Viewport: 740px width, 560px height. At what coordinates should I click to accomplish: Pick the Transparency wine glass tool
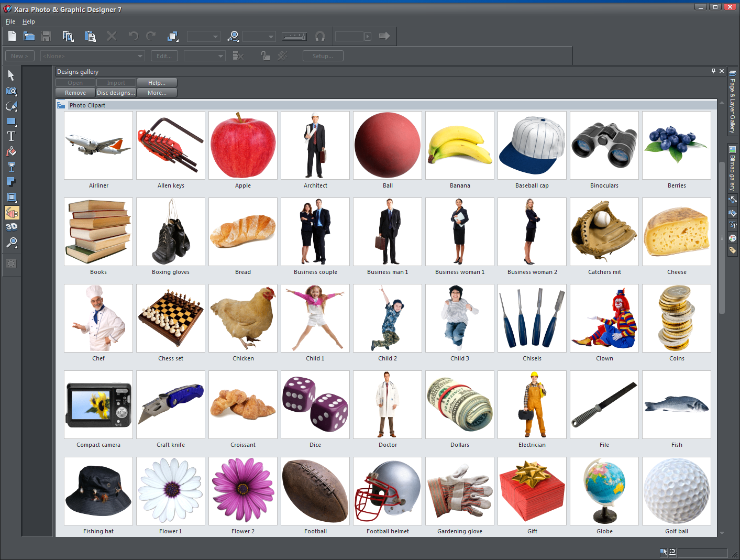(x=11, y=167)
